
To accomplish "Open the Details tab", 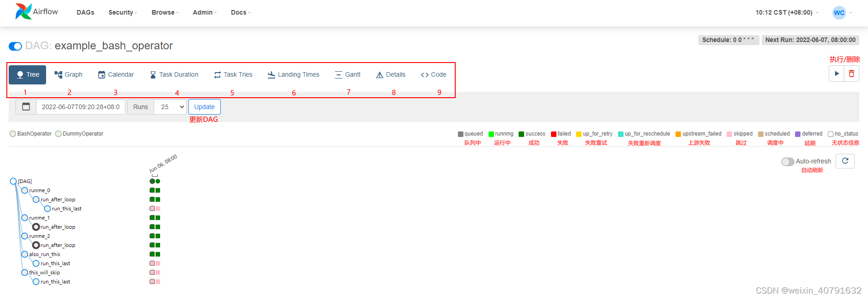I will point(390,74).
